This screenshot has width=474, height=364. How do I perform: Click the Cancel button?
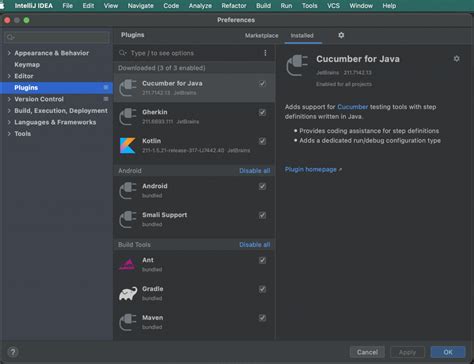click(x=367, y=352)
